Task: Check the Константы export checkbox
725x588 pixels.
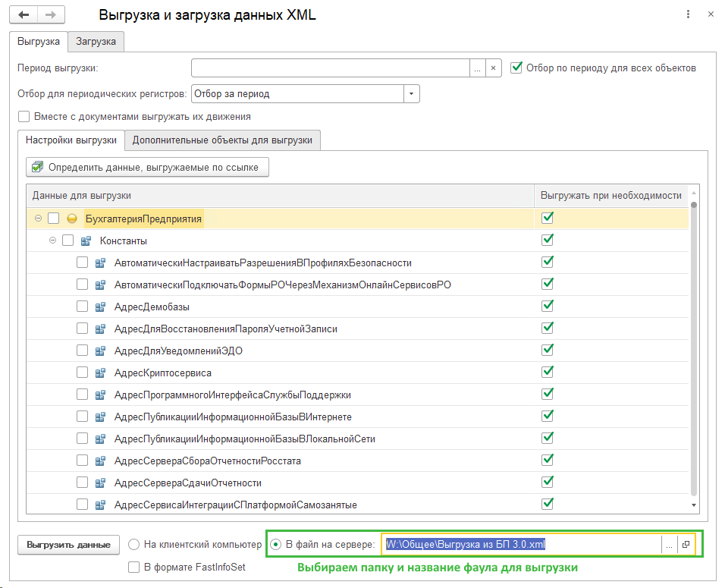Action: (x=68, y=241)
